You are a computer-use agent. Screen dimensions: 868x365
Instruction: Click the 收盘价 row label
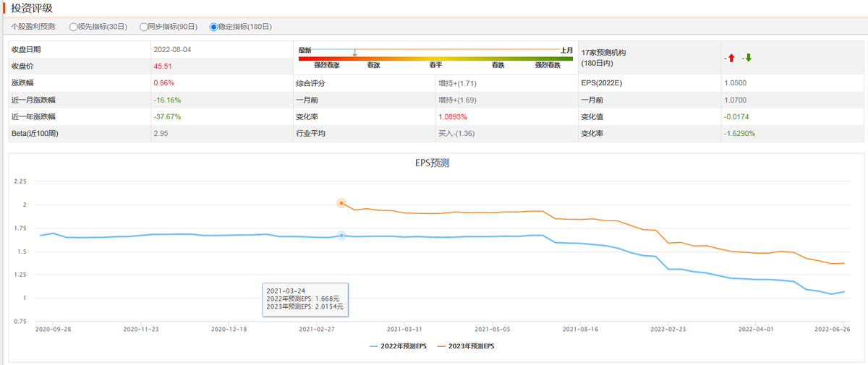(x=23, y=66)
